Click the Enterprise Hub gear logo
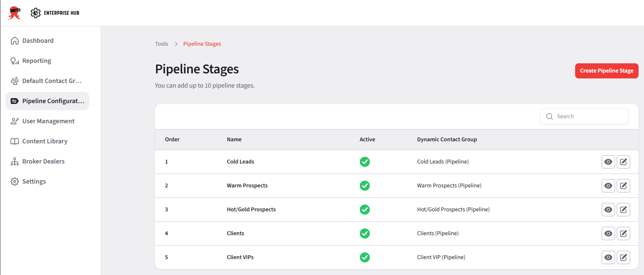The width and height of the screenshot is (644, 275). [36, 13]
